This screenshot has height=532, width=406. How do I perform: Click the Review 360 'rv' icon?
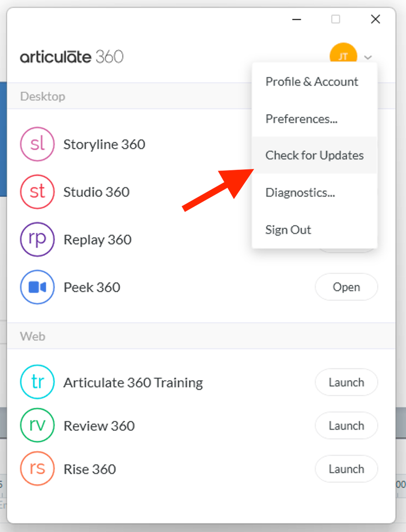click(x=37, y=426)
